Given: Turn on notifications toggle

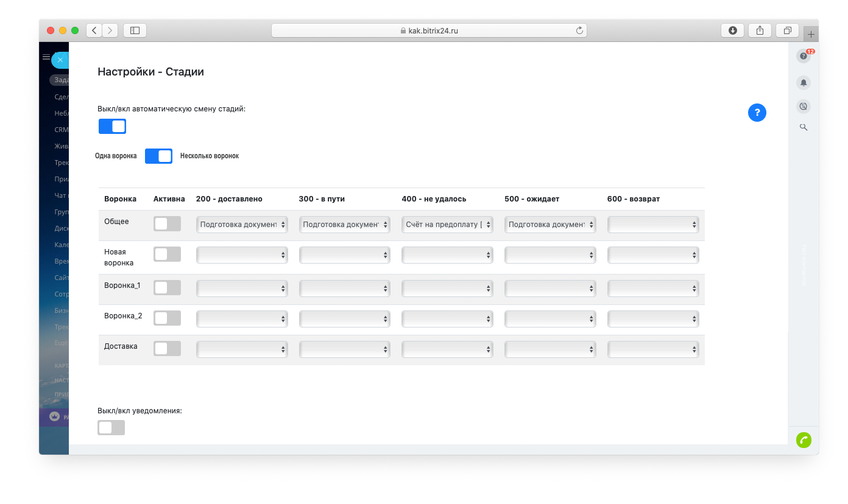Looking at the screenshot, I should [x=111, y=428].
